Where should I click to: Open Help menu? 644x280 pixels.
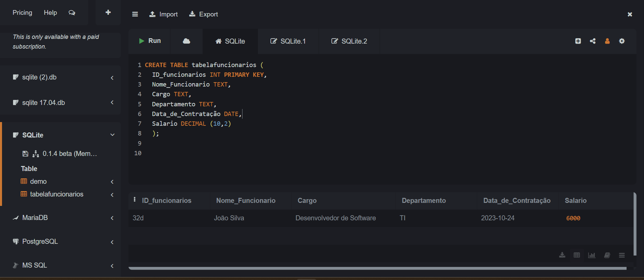click(50, 13)
